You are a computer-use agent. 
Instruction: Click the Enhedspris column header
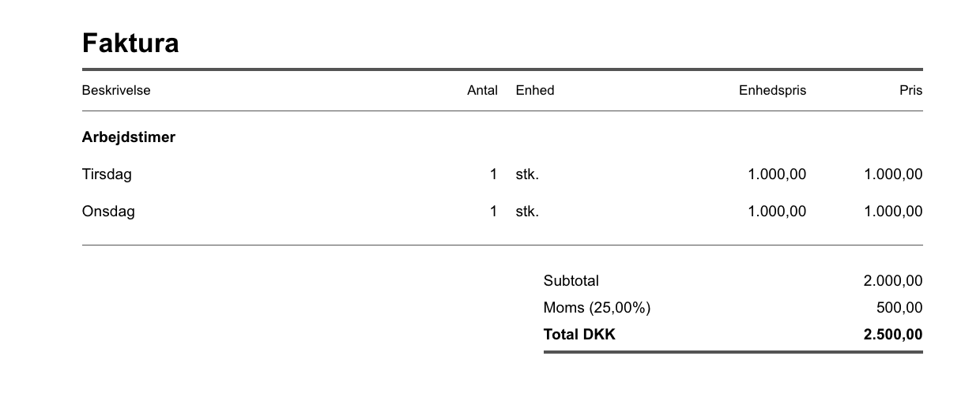coord(772,91)
